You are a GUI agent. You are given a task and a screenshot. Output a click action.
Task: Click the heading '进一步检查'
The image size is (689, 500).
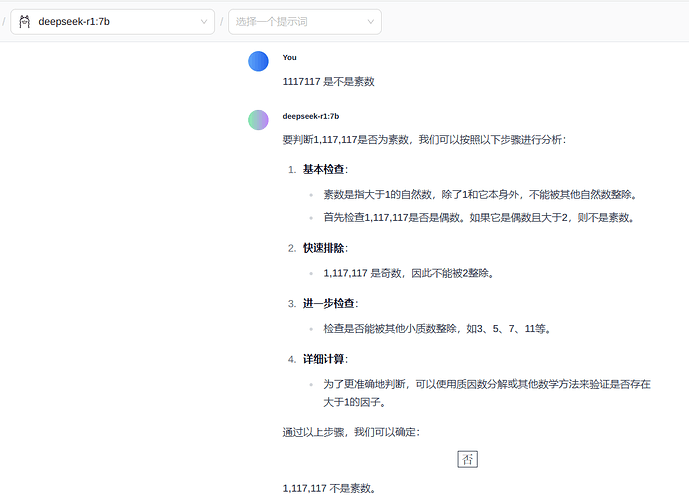coord(330,304)
